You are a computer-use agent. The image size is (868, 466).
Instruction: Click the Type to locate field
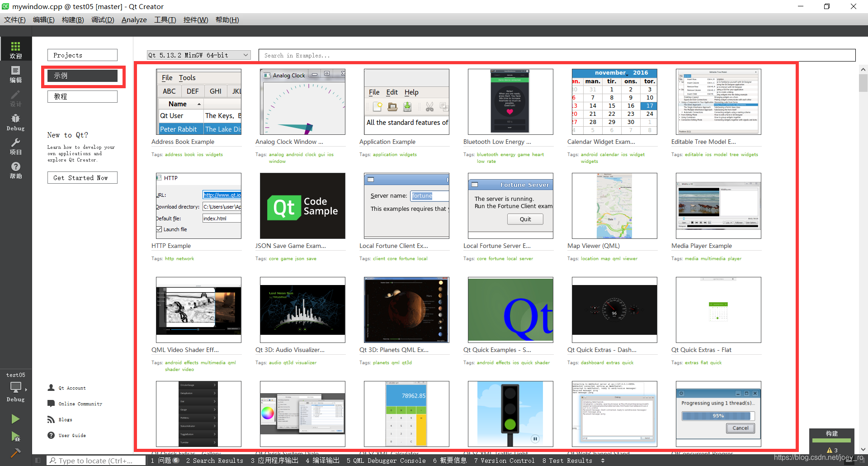[x=96, y=461]
